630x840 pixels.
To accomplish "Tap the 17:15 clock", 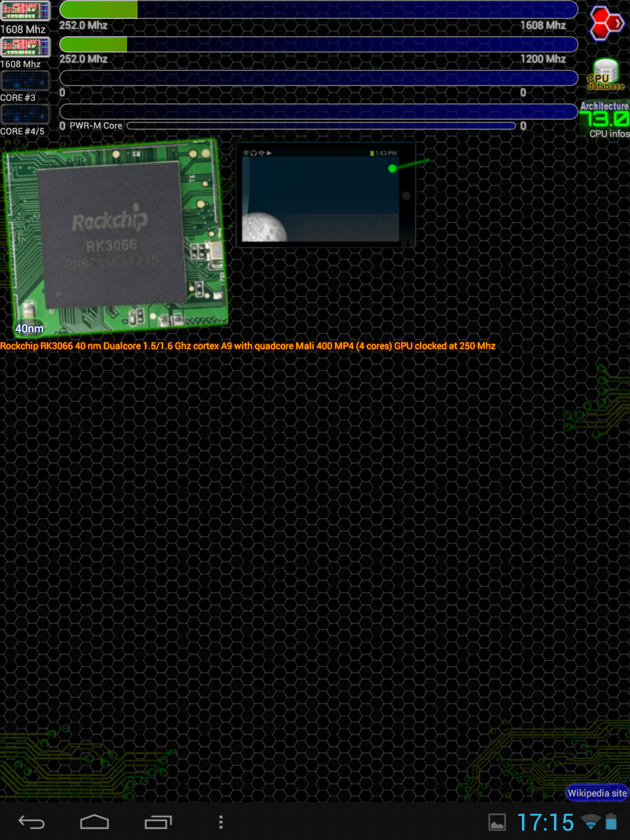I will [546, 822].
